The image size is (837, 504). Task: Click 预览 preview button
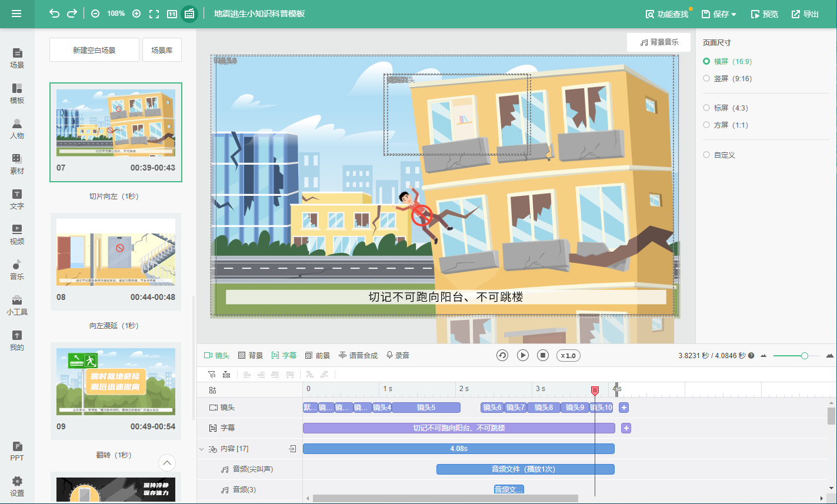[765, 14]
